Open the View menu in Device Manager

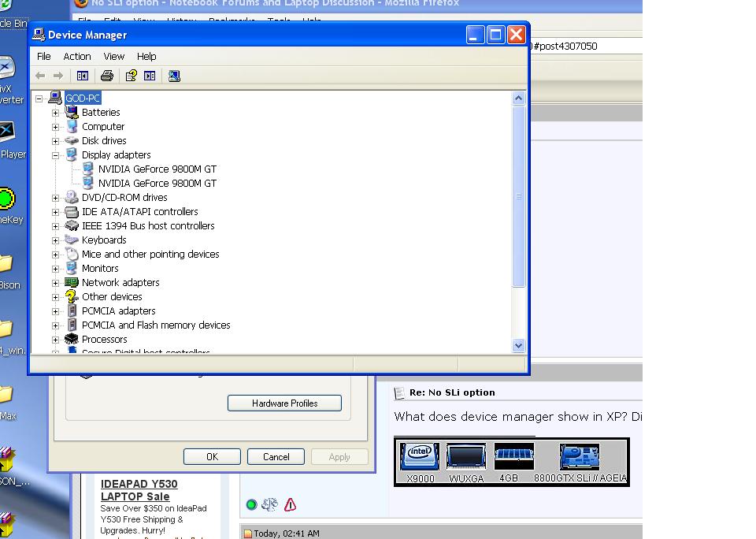[x=113, y=57]
